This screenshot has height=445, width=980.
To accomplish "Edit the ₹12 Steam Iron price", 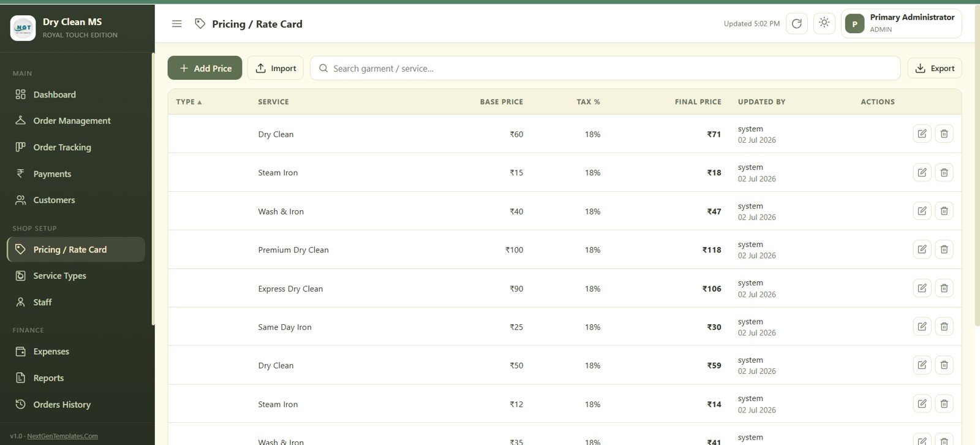I will click(x=922, y=404).
